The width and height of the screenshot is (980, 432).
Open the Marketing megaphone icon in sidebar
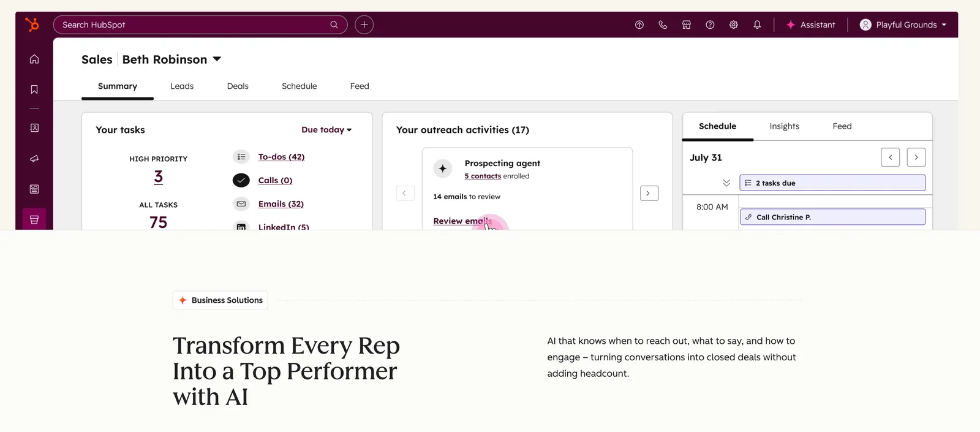[34, 159]
